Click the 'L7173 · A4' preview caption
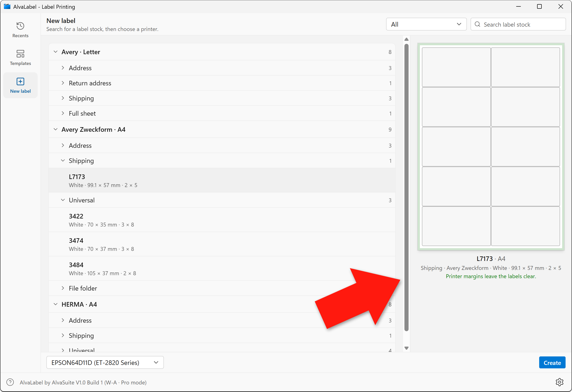The width and height of the screenshot is (572, 392). pyautogui.click(x=491, y=259)
